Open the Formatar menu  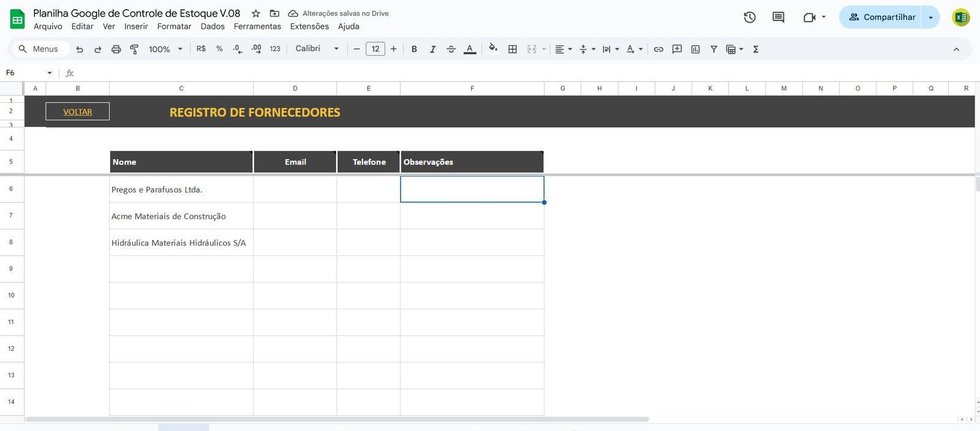click(174, 26)
